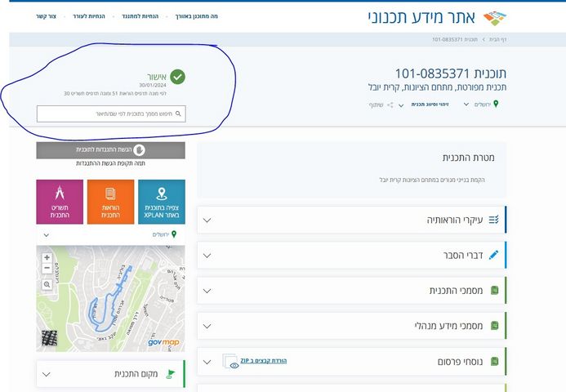Open the צור קשר menu item
Image resolution: width=566 pixels, height=392 pixels.
tap(47, 16)
